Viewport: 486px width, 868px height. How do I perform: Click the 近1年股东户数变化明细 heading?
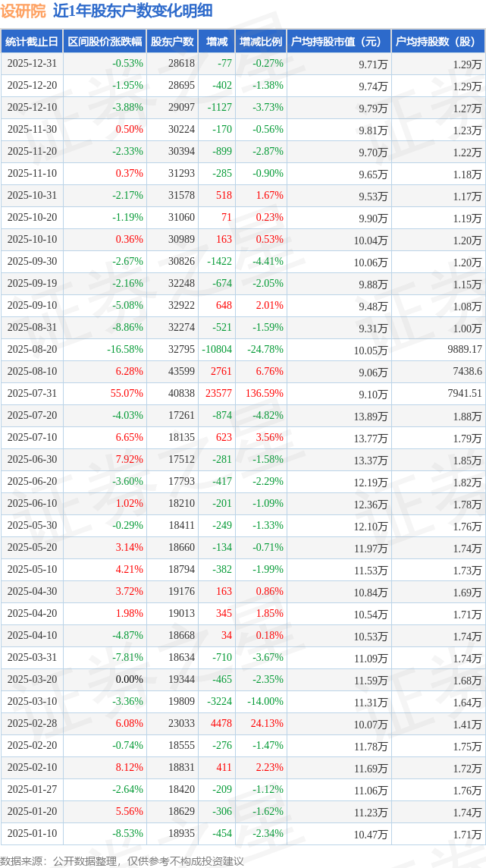pyautogui.click(x=133, y=11)
